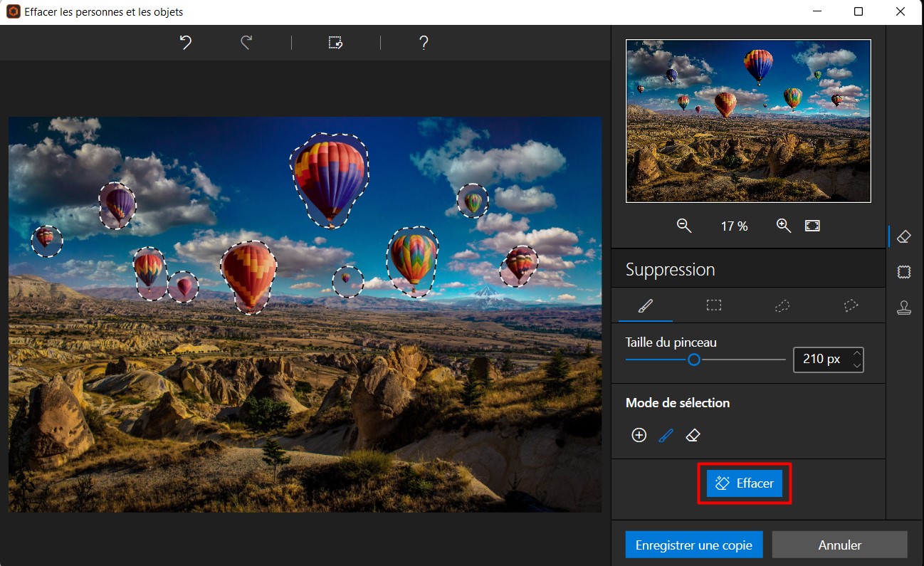Choose the clone stamp tool in the sidebar

pyautogui.click(x=904, y=308)
